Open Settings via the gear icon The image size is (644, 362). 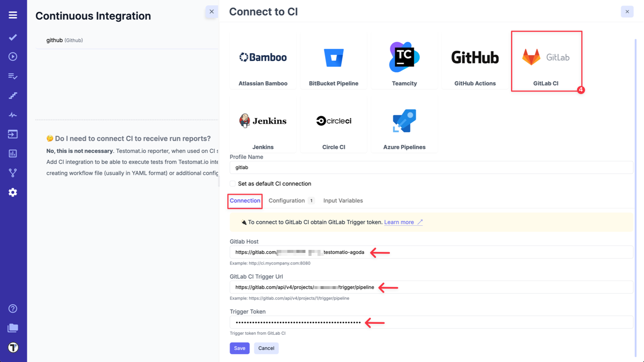click(13, 192)
